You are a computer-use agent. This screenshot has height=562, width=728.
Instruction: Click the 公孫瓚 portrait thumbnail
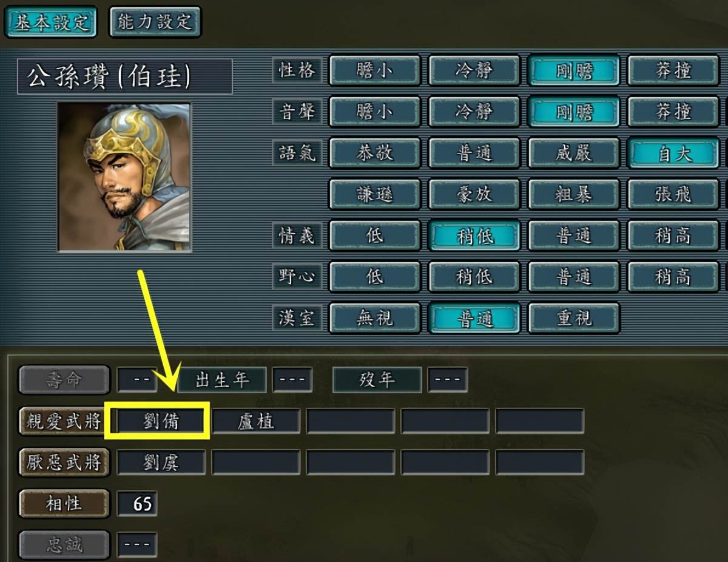(124, 177)
